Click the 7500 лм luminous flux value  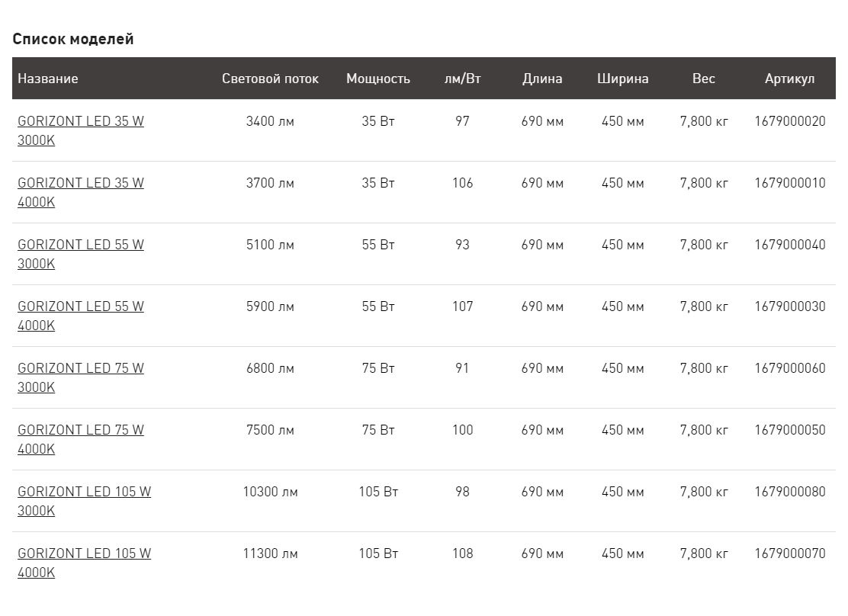click(x=270, y=429)
